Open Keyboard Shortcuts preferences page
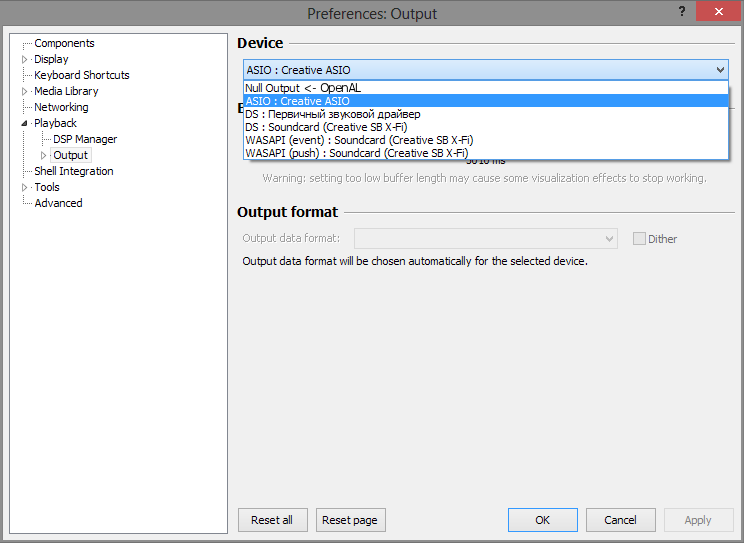Image resolution: width=744 pixels, height=543 pixels. pyautogui.click(x=81, y=75)
